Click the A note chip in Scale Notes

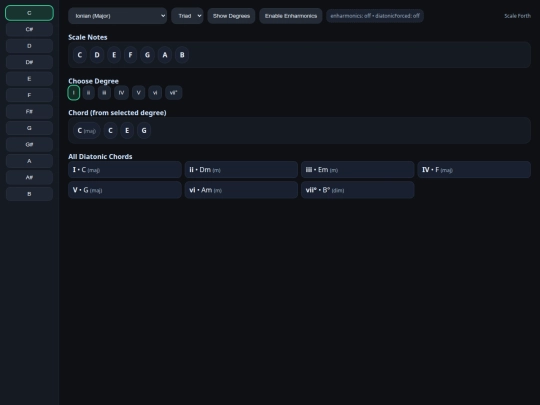pyautogui.click(x=165, y=55)
